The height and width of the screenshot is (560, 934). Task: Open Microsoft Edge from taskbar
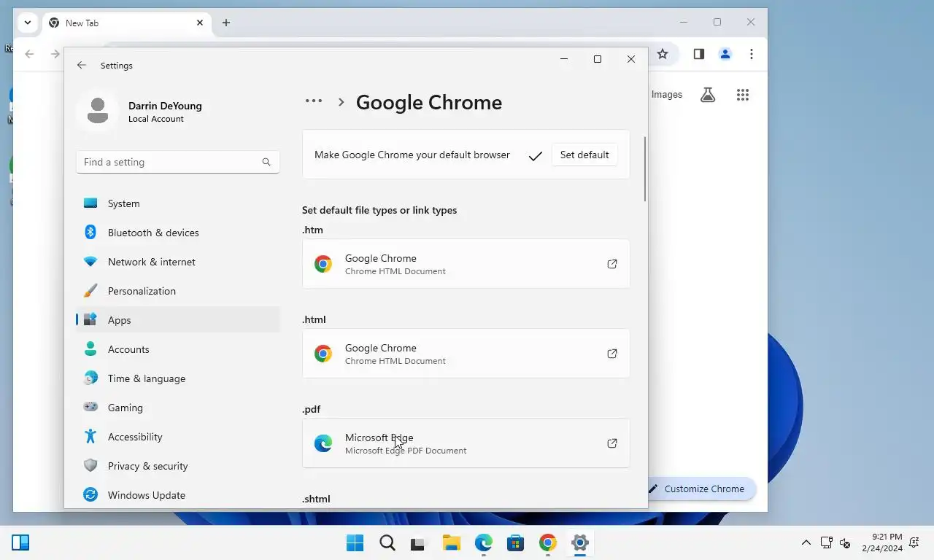(483, 542)
